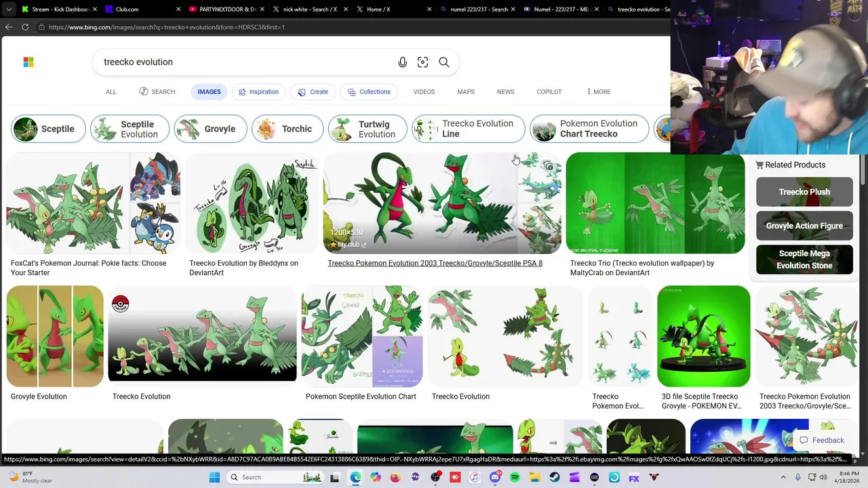The image size is (868, 488).
Task: Open Discord in taskbar
Action: 495,478
